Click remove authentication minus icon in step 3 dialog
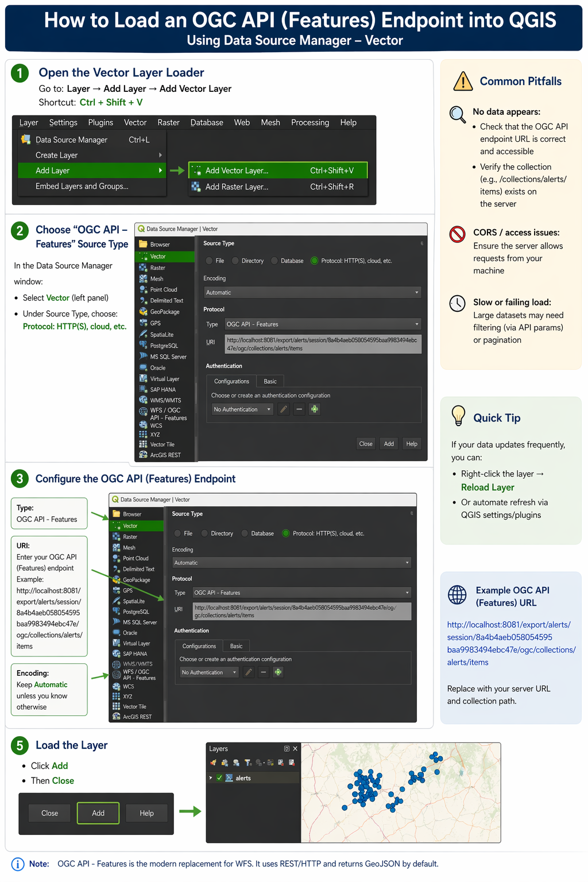588x882 pixels. pos(264,672)
